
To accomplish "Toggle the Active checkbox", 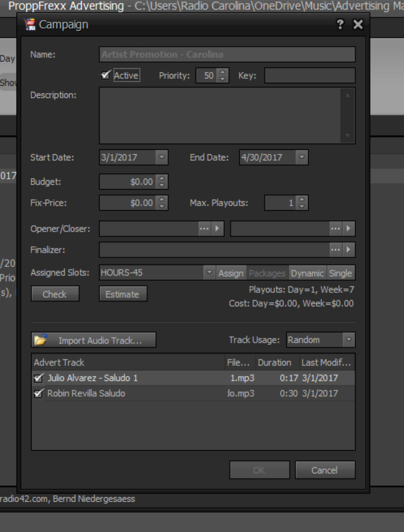I will [106, 75].
